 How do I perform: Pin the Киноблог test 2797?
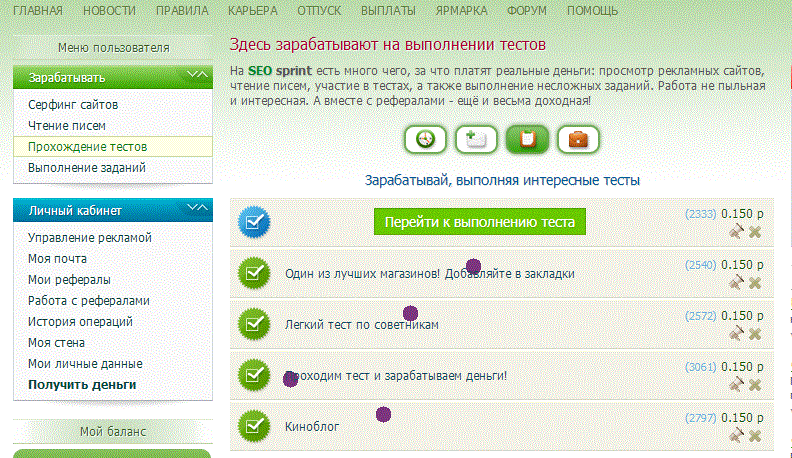(736, 436)
